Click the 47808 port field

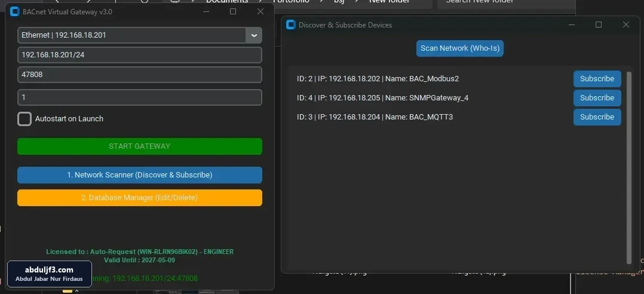[x=140, y=75]
